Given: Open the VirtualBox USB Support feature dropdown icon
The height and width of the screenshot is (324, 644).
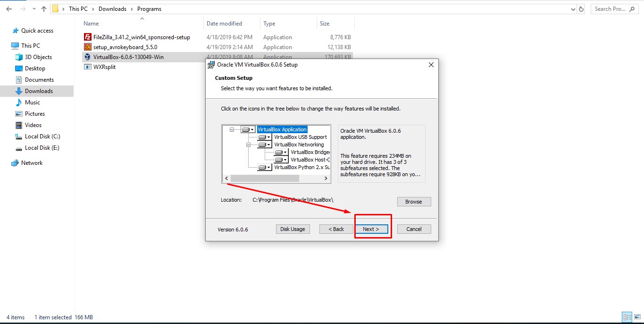Looking at the screenshot, I should pos(265,137).
